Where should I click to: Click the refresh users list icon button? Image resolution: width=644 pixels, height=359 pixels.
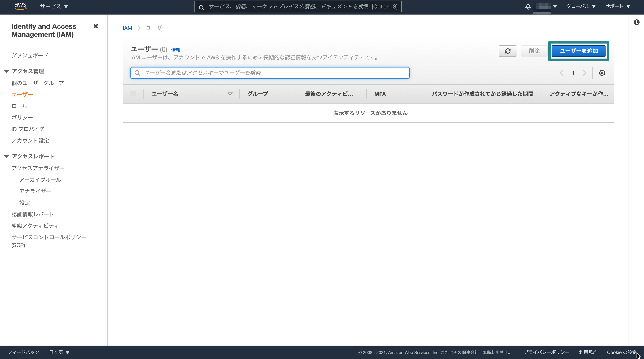[x=507, y=51]
